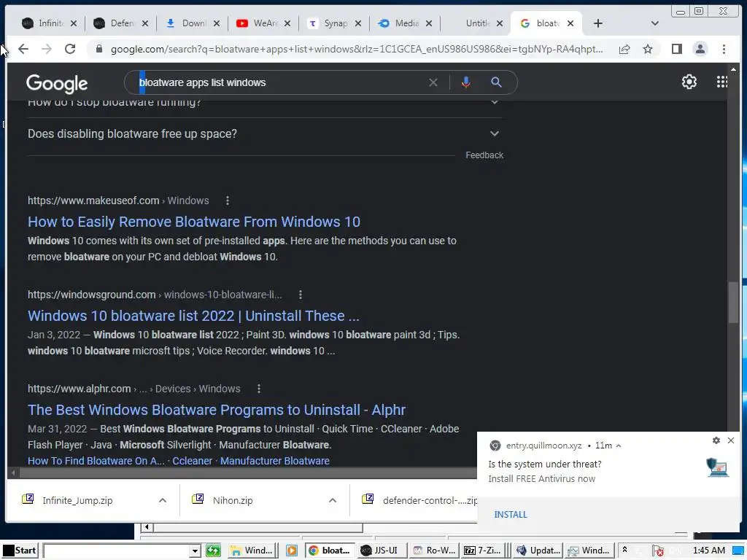
Task: Open the side panel icon
Action: (676, 49)
